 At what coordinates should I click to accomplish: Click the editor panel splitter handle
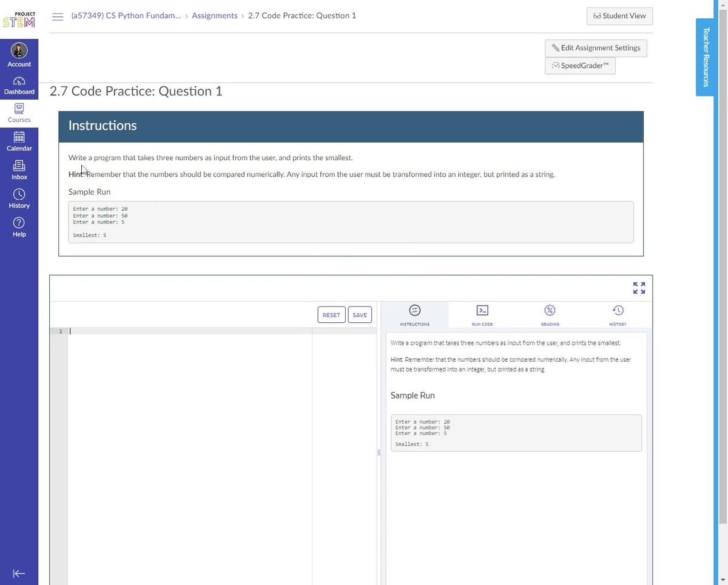coord(379,452)
